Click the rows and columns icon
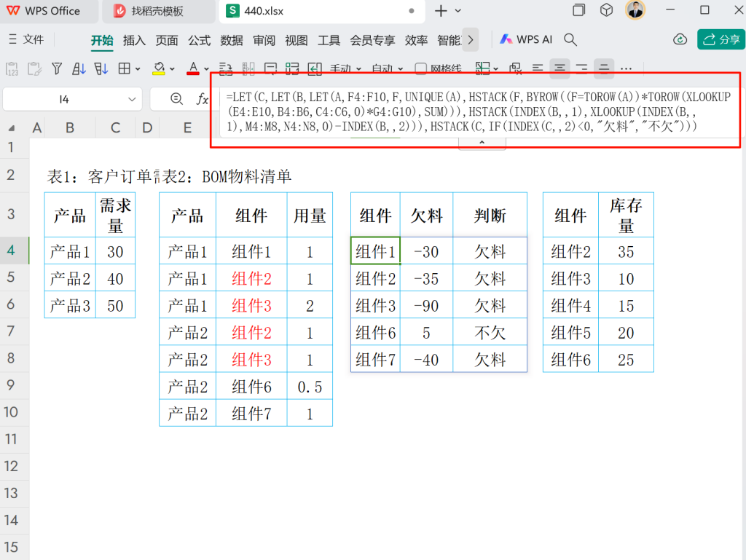Viewport: 746px width, 560px height. [292, 69]
